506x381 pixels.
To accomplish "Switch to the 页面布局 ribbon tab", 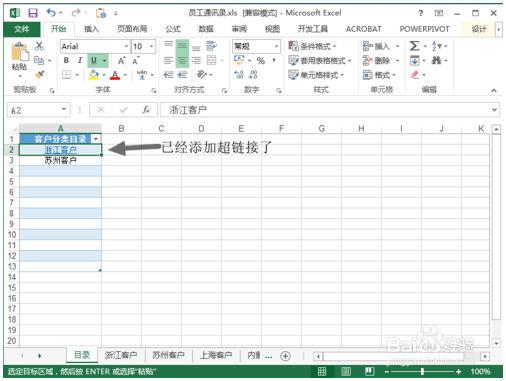I will [x=132, y=29].
